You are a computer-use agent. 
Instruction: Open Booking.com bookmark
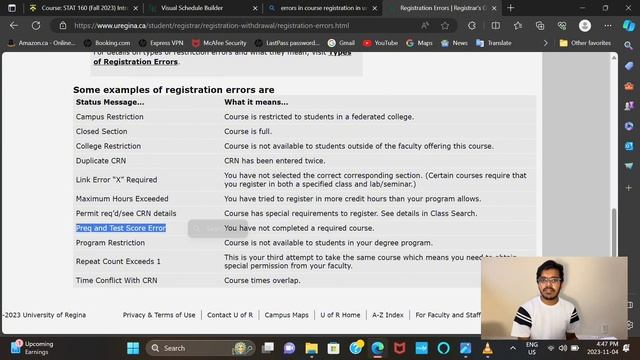tap(107, 43)
